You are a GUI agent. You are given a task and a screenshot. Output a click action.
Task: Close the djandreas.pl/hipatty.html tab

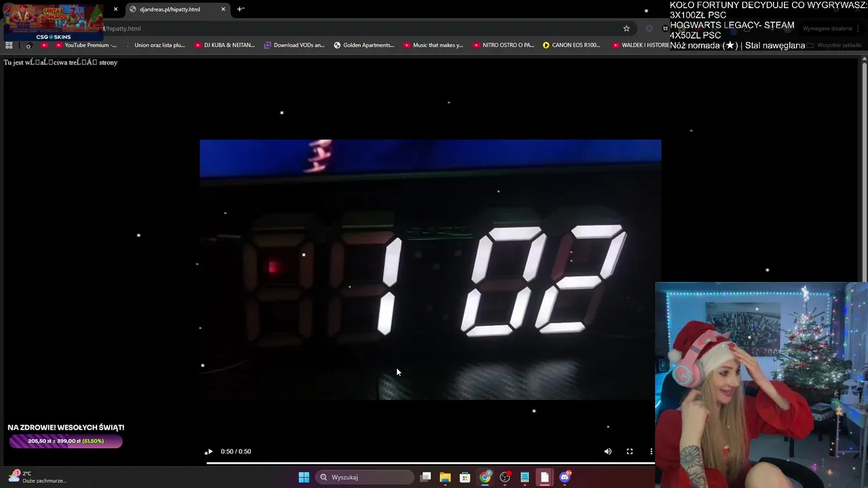223,9
